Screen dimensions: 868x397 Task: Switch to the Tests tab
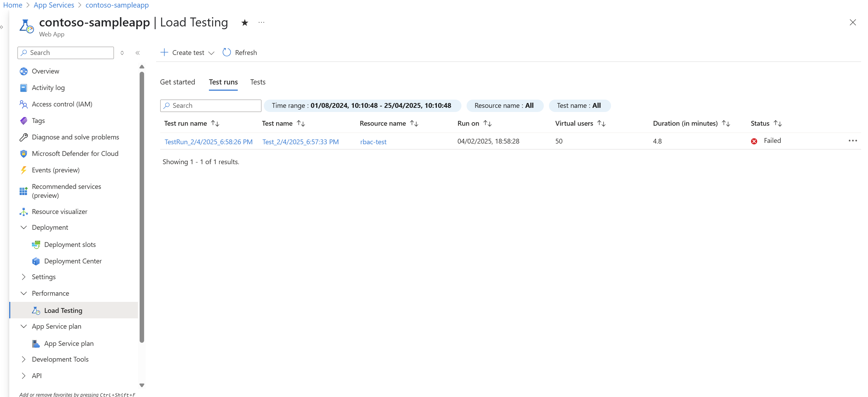click(257, 82)
